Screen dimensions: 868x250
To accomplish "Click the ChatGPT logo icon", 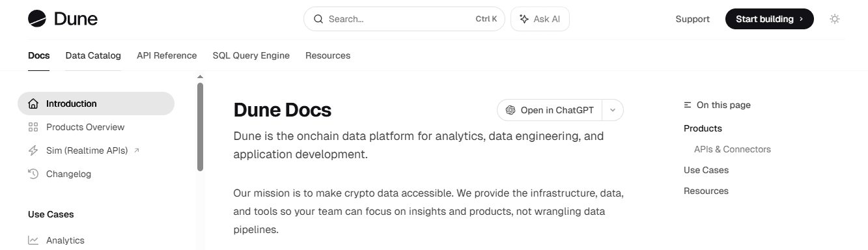I will coord(511,110).
